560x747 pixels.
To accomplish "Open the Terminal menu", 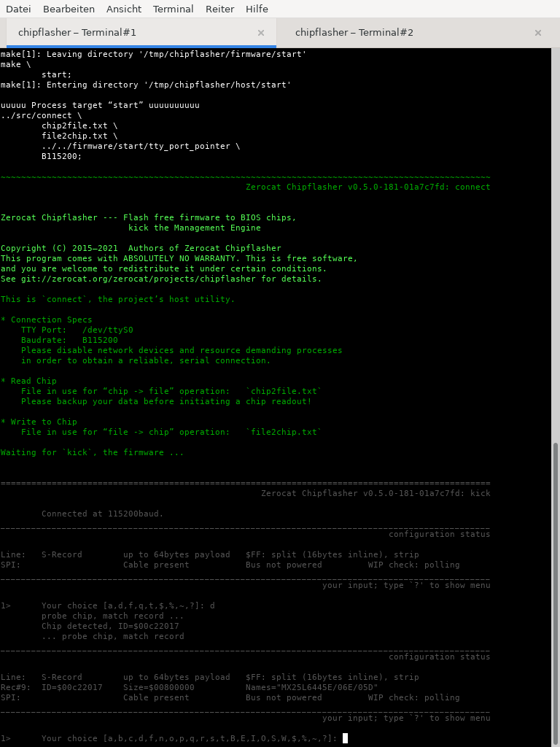I will pos(174,9).
